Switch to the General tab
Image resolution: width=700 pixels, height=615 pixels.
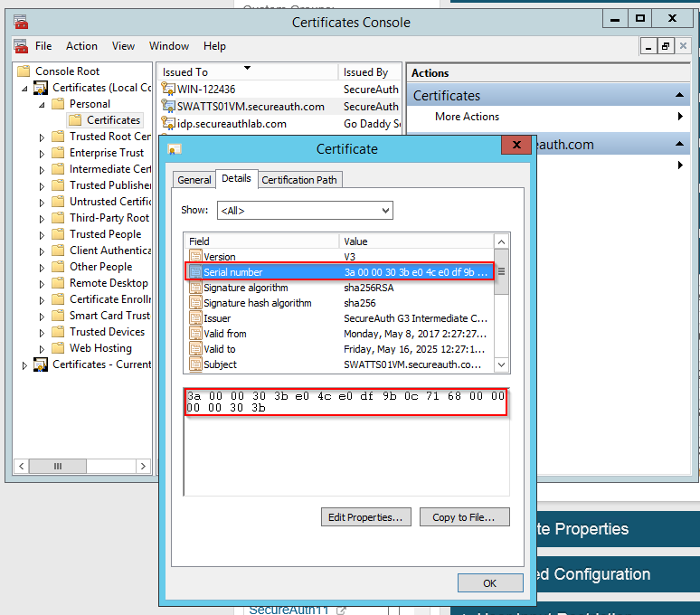click(x=194, y=180)
